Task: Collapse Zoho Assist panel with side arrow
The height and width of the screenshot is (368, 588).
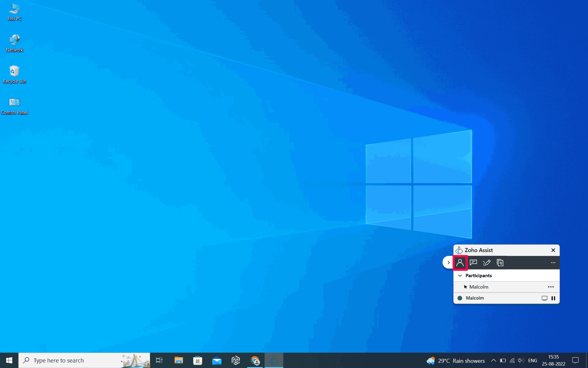Action: (448, 263)
